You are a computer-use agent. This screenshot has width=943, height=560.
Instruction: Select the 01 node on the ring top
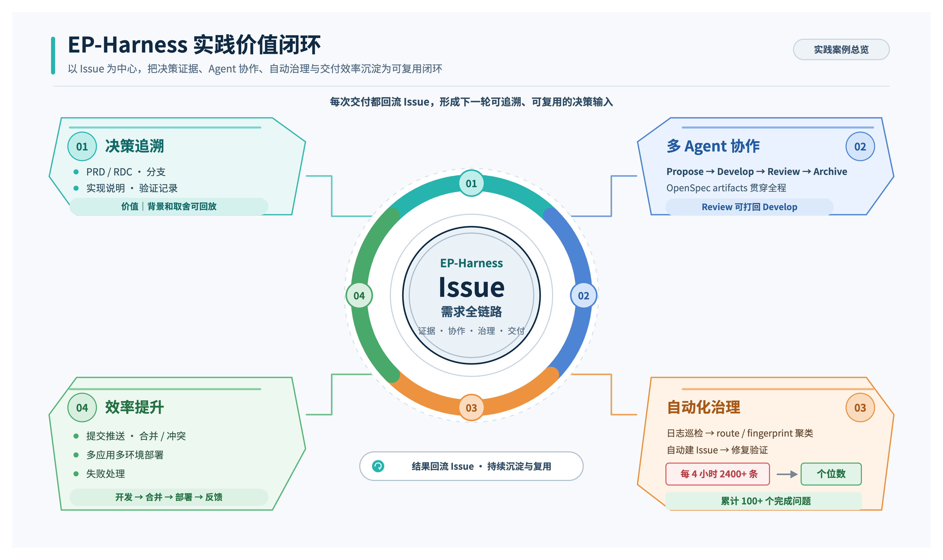(x=471, y=183)
